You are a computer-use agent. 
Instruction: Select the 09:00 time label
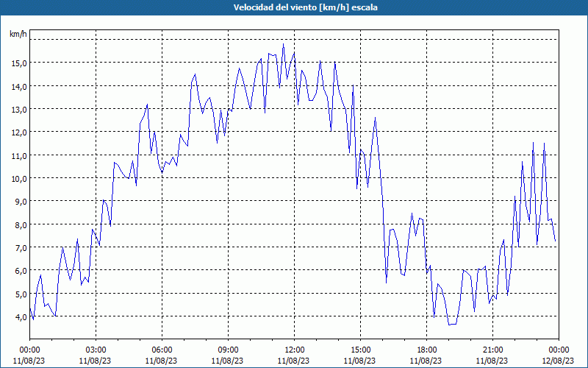pyautogui.click(x=228, y=350)
